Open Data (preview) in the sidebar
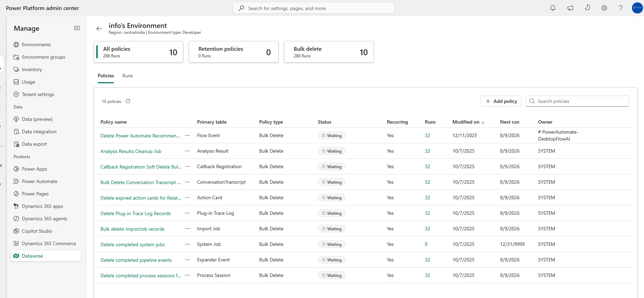The width and height of the screenshot is (644, 298). point(46,119)
